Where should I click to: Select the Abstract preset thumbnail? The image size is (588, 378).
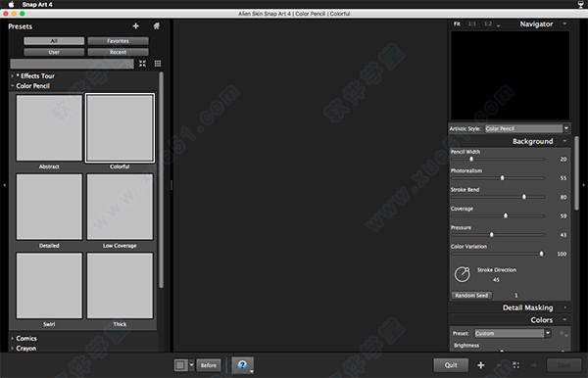pyautogui.click(x=49, y=127)
